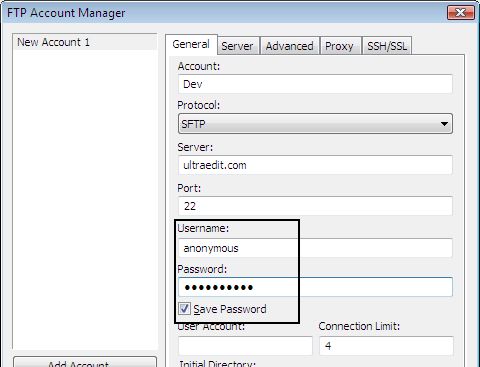
Task: Click the Username field with anonymous
Action: tap(315, 248)
